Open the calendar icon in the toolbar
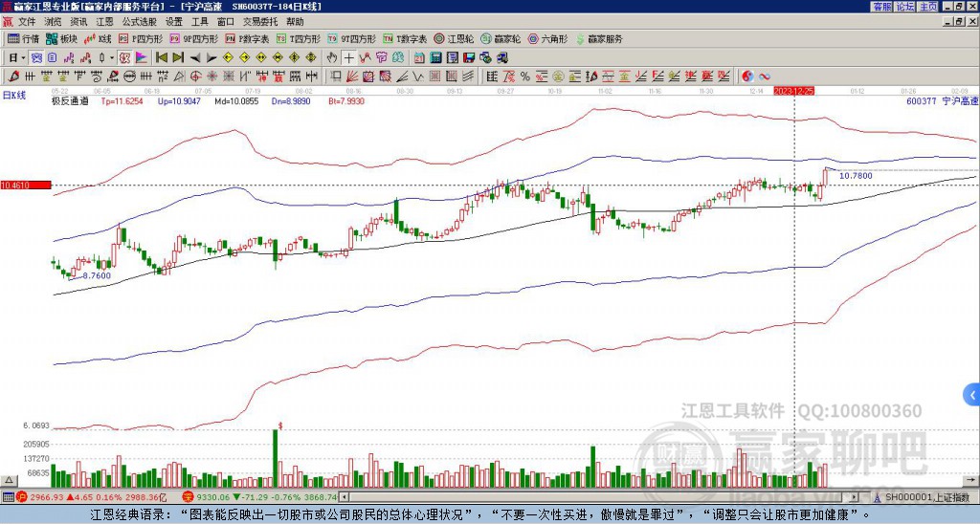 pos(419,57)
